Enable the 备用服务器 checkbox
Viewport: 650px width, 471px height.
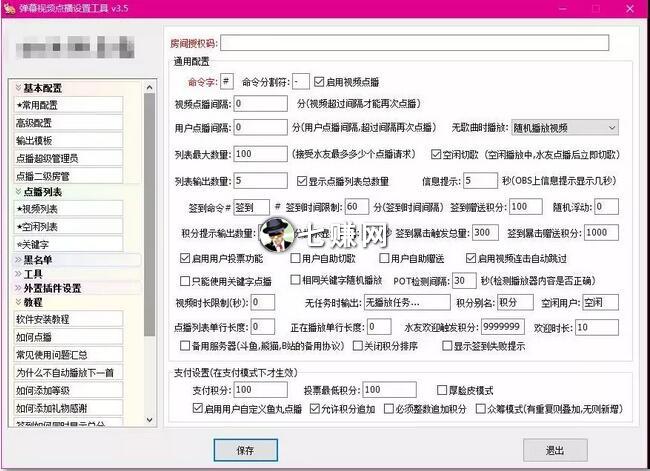point(185,345)
